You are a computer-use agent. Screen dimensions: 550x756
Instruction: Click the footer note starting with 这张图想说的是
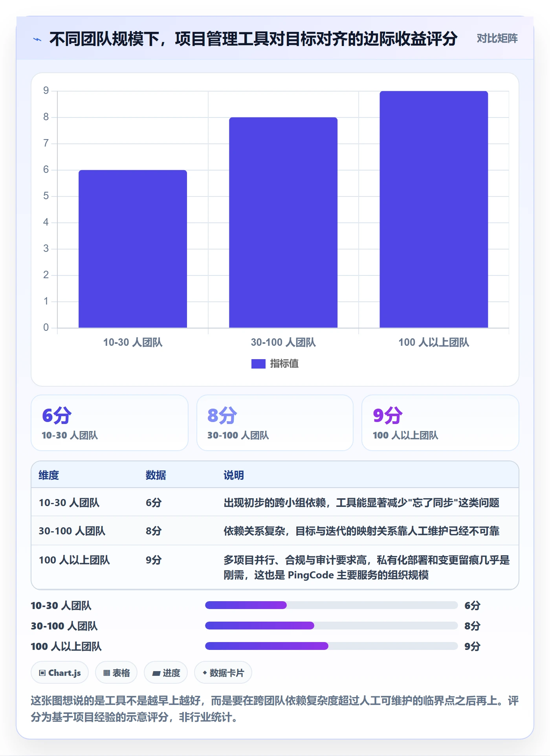[x=275, y=709]
